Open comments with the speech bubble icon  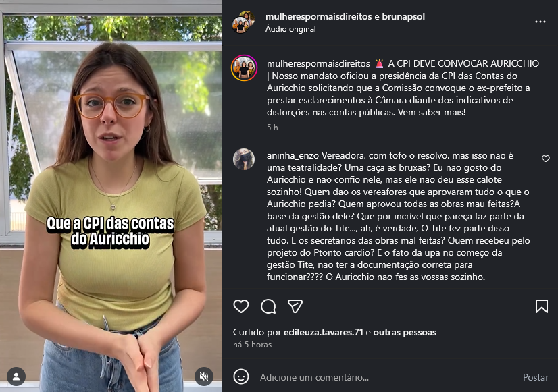268,306
